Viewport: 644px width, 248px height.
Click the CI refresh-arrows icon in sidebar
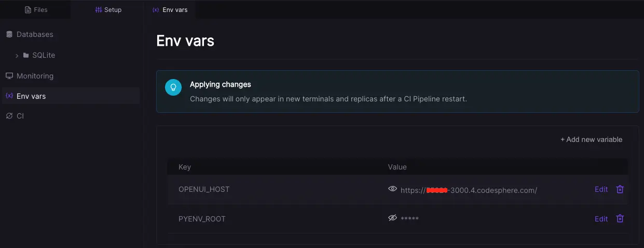click(x=9, y=116)
